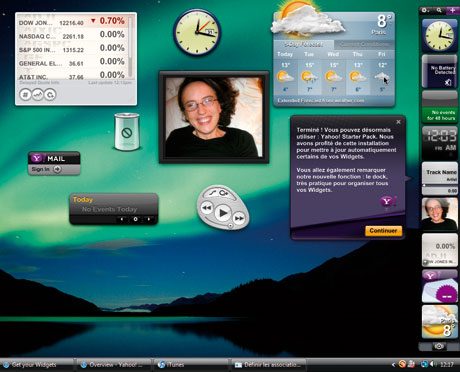Click the Sign In arrow icon
The width and height of the screenshot is (460, 372).
coord(57,169)
